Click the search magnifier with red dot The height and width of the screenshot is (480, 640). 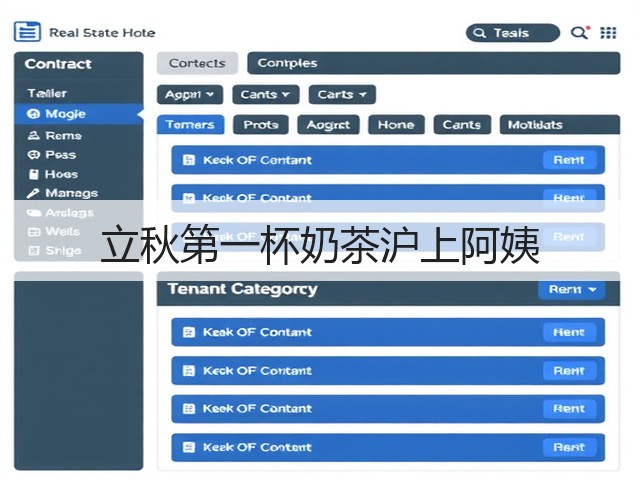point(580,32)
